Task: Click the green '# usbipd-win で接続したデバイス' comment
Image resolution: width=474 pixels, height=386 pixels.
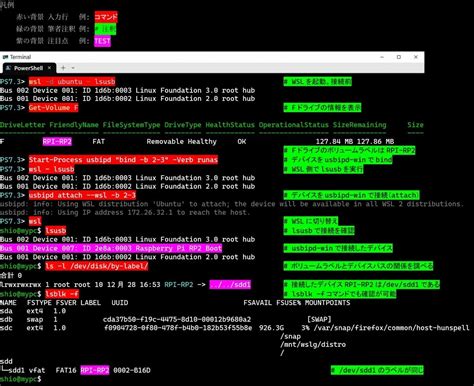Action: pyautogui.click(x=338, y=248)
